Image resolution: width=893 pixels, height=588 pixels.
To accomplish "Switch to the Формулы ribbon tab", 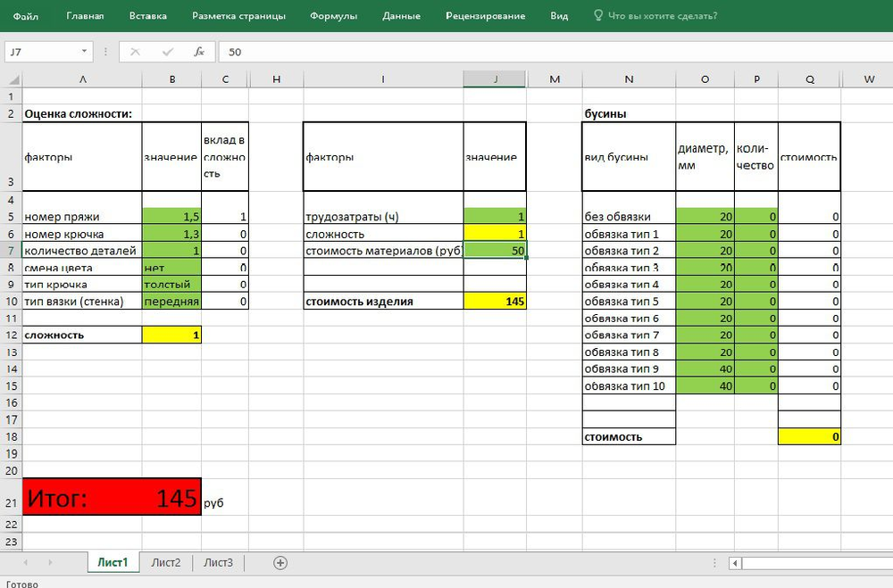I will [333, 16].
